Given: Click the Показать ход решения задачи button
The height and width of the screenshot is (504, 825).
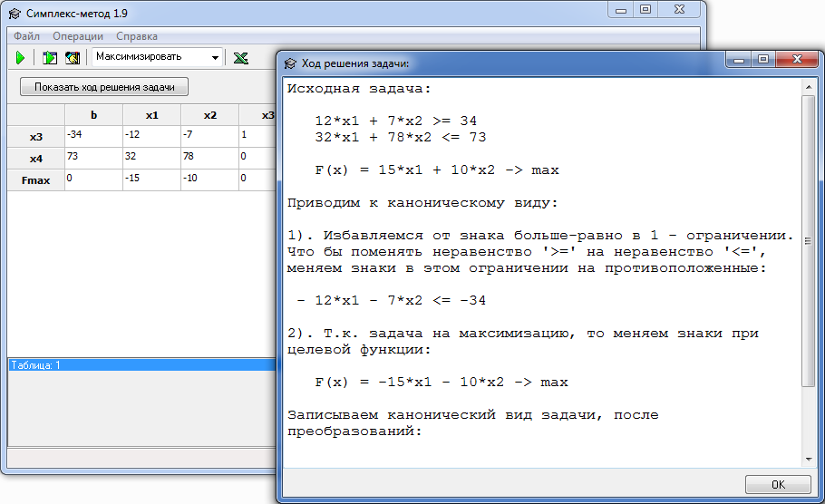Looking at the screenshot, I should (104, 87).
